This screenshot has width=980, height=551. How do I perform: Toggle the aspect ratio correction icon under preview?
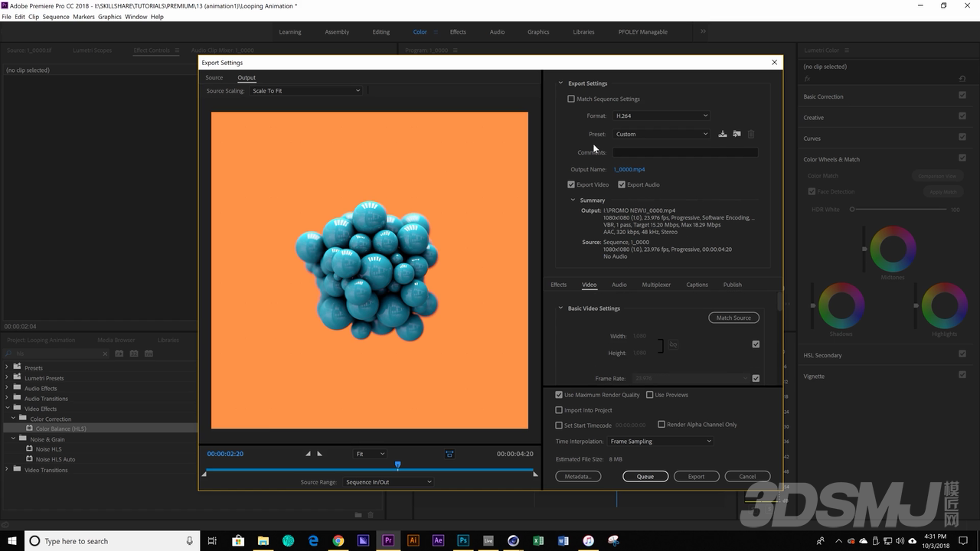449,454
